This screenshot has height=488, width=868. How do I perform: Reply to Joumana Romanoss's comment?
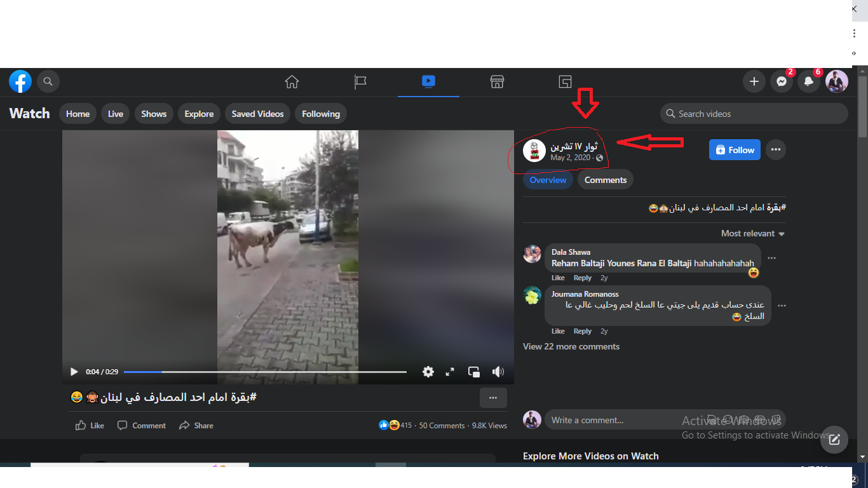583,331
